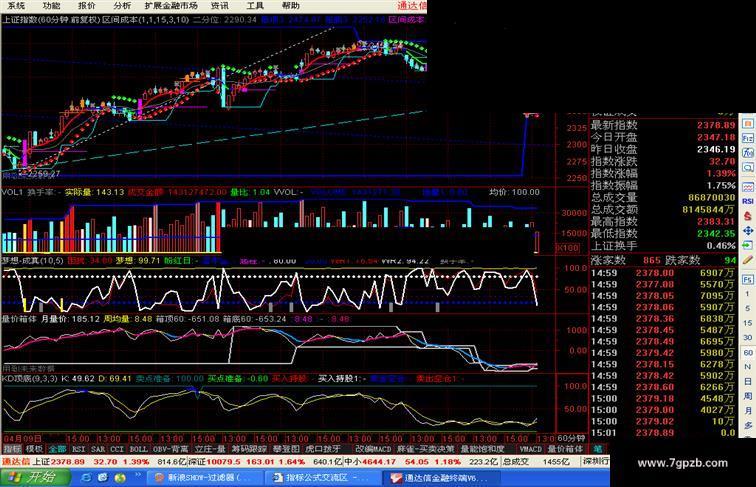Select the N period button in sidebar

(x=748, y=367)
